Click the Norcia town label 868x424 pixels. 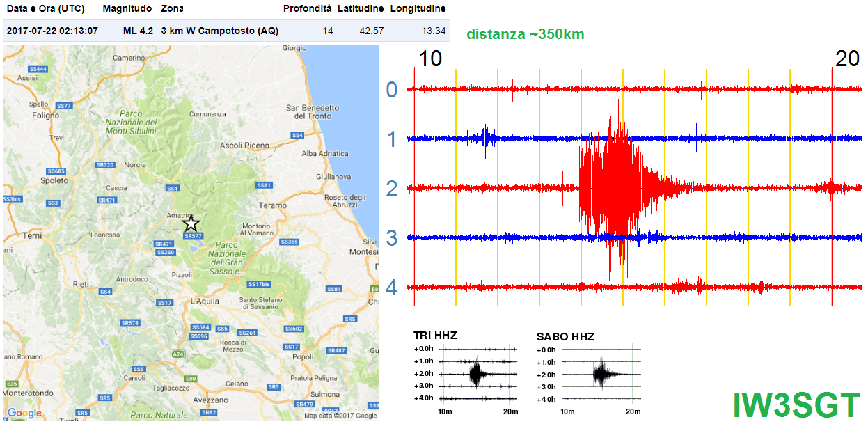[135, 165]
